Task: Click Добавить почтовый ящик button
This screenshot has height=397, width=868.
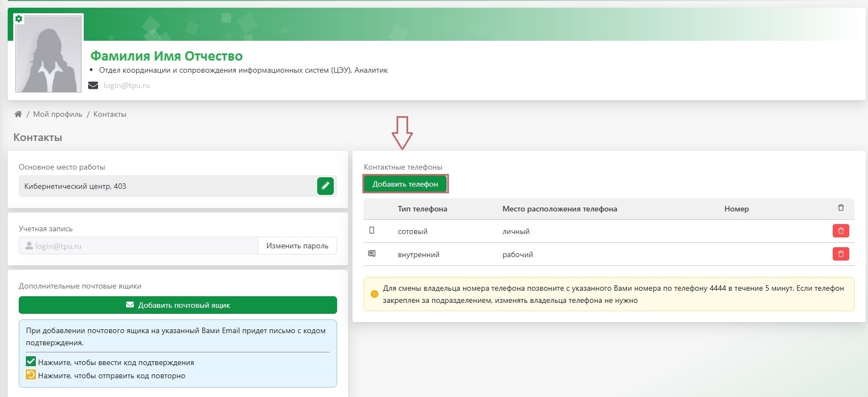Action: coord(178,305)
